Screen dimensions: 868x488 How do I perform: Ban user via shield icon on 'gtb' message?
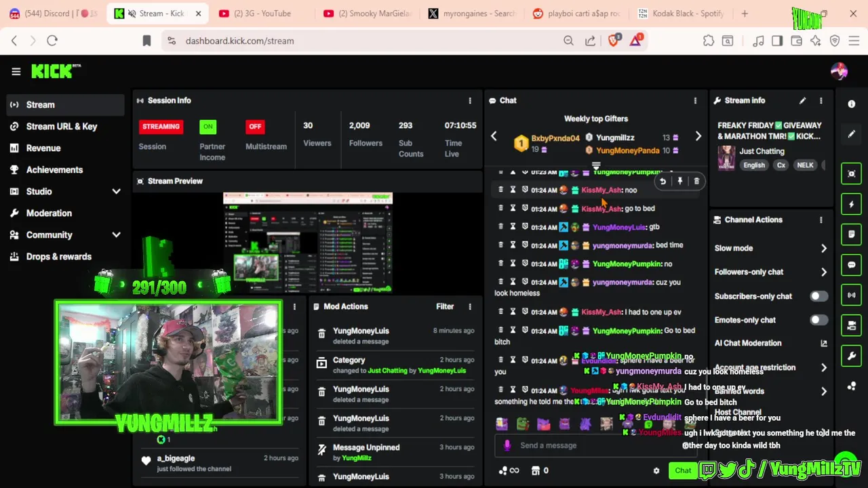click(525, 226)
